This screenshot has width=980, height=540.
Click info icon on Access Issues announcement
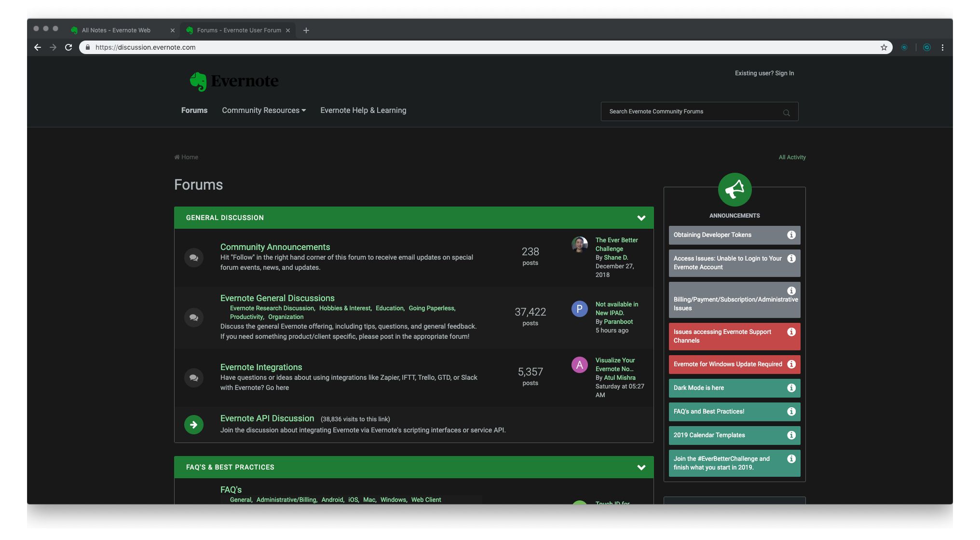point(791,259)
